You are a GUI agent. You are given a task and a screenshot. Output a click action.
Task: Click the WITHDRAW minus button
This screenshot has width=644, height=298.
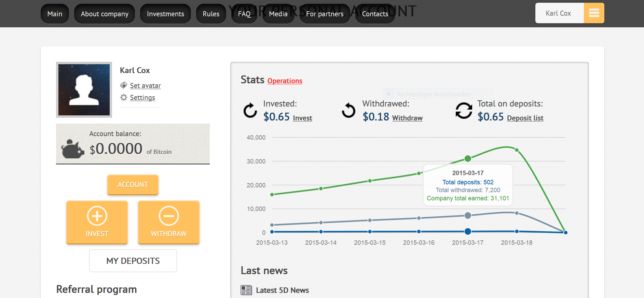coord(169,222)
